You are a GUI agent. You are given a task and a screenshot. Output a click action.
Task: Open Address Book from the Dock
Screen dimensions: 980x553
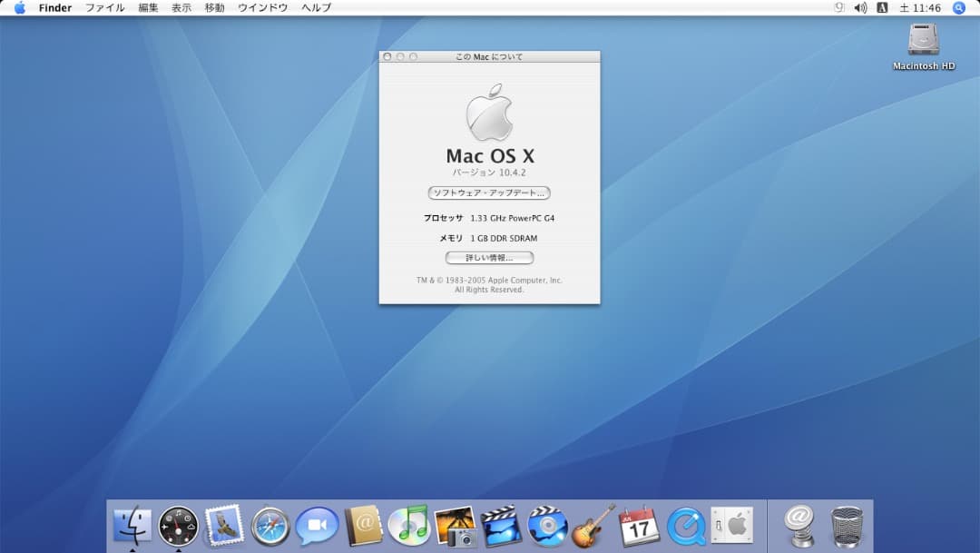click(x=362, y=525)
